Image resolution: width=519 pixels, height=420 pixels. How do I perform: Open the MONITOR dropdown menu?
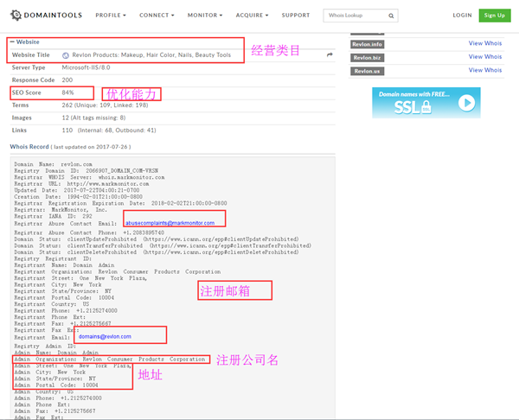pos(205,16)
